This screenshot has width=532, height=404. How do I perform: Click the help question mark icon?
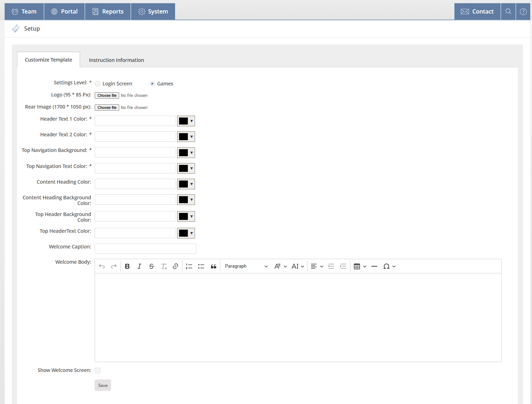pos(523,11)
